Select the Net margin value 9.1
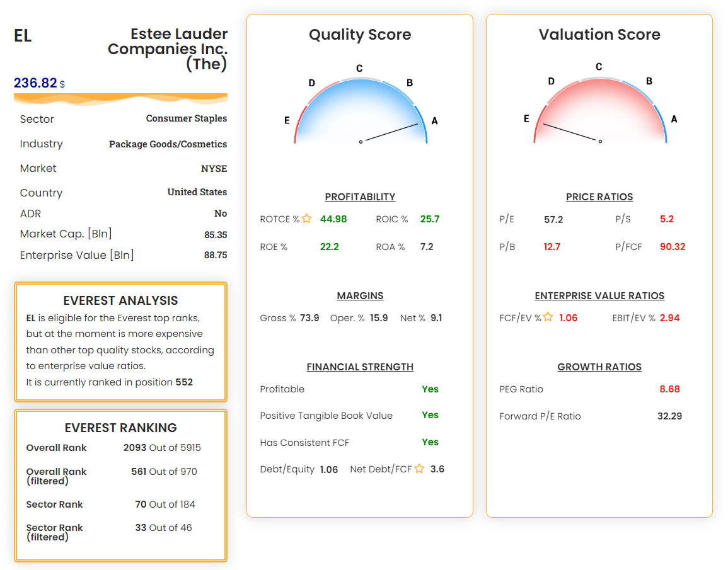 [x=436, y=317]
